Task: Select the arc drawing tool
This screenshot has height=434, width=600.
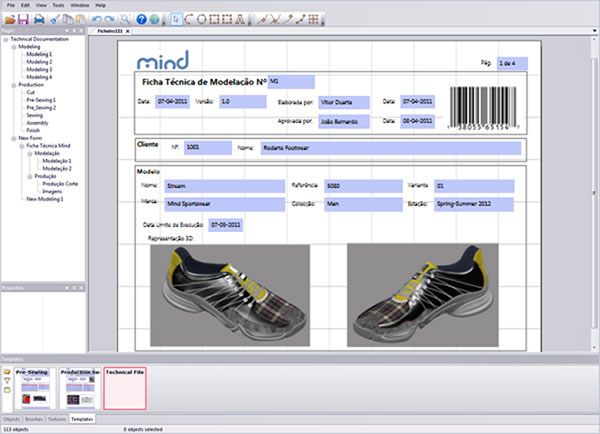Action: click(189, 19)
